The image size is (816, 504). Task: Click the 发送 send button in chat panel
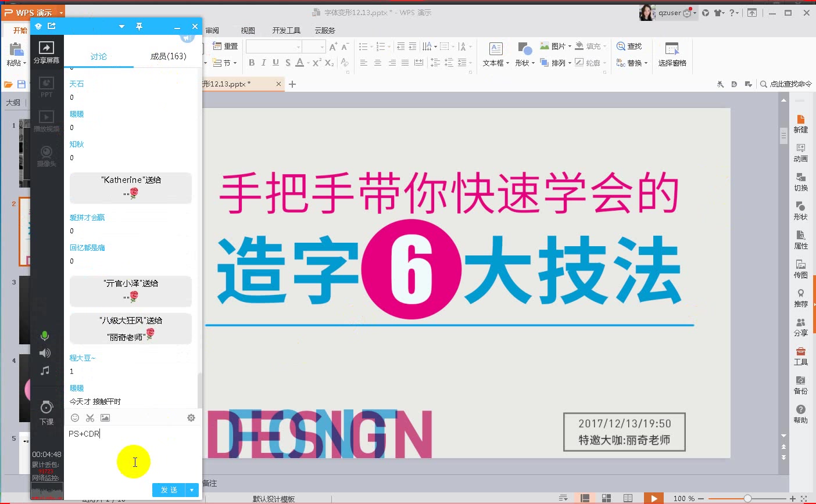point(169,489)
